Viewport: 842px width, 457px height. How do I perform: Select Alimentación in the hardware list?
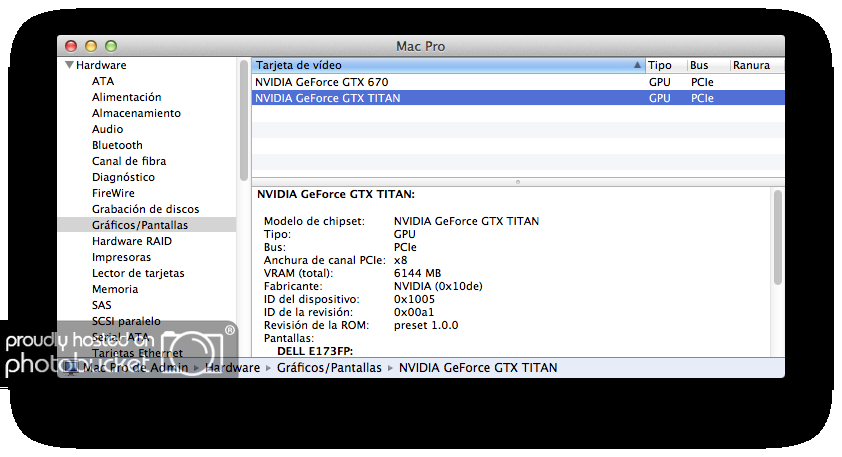(x=126, y=97)
